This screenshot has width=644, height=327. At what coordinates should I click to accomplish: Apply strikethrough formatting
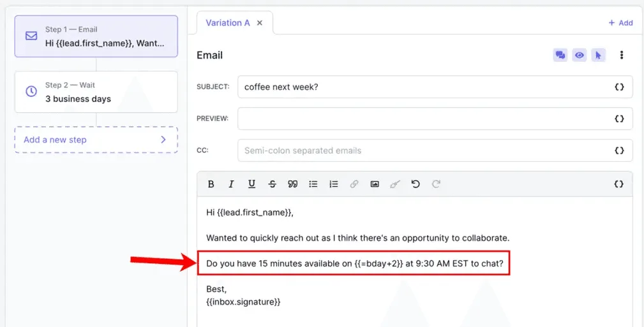pyautogui.click(x=273, y=184)
